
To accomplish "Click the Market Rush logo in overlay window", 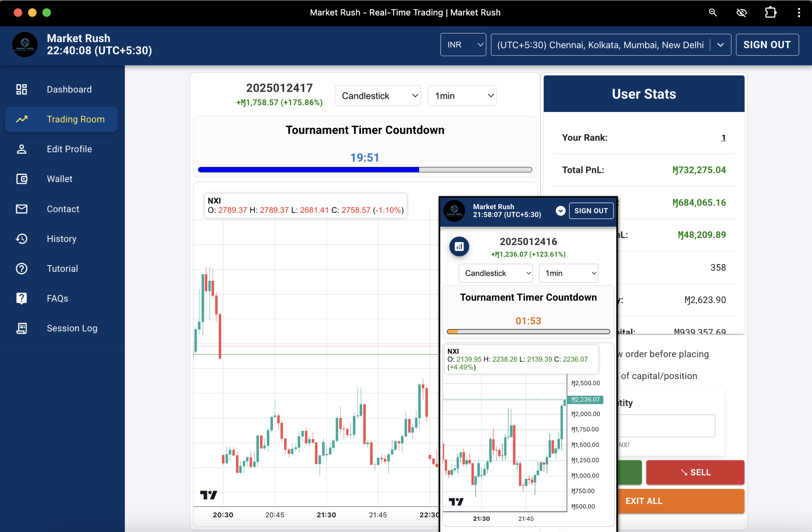I will pyautogui.click(x=454, y=211).
